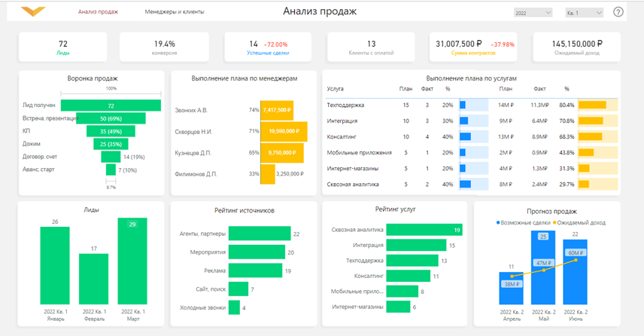Click the orange chevron logo icon
The height and width of the screenshot is (336, 644).
click(33, 11)
